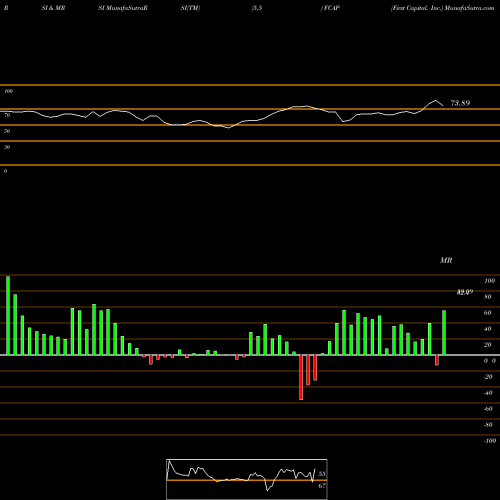This screenshot has height=500, width=500.
Task: Click the MR axis label 60
Action: click(488, 313)
